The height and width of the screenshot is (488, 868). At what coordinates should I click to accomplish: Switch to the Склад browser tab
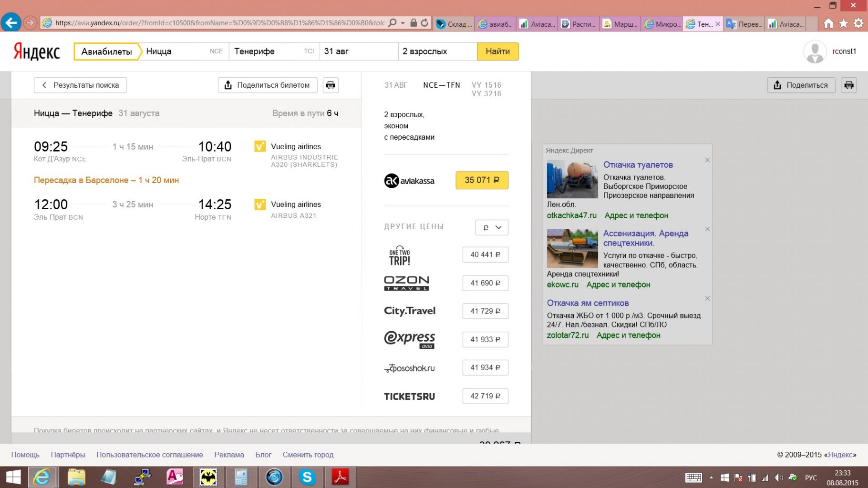tap(454, 24)
